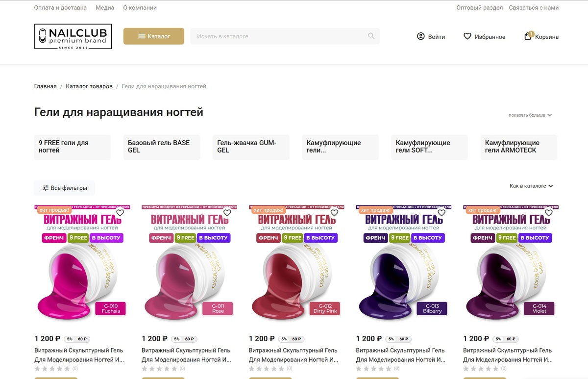Click the user account icon next to Войти

pyautogui.click(x=420, y=36)
